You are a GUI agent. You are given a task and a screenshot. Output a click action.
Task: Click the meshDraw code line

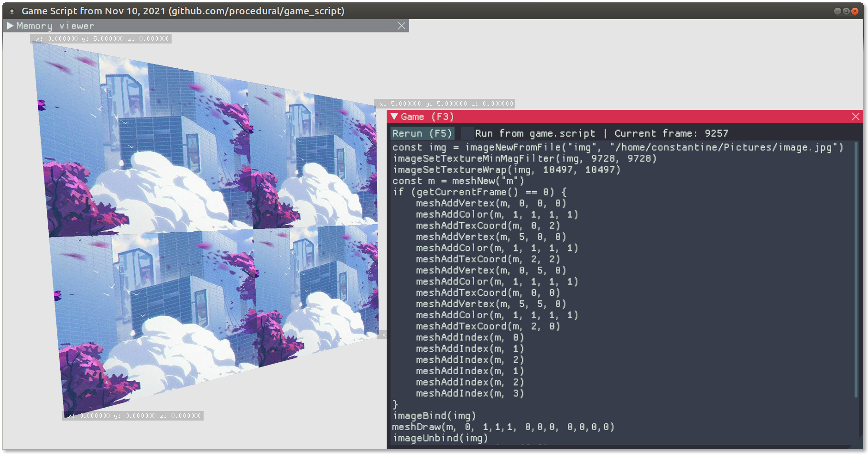[503, 427]
